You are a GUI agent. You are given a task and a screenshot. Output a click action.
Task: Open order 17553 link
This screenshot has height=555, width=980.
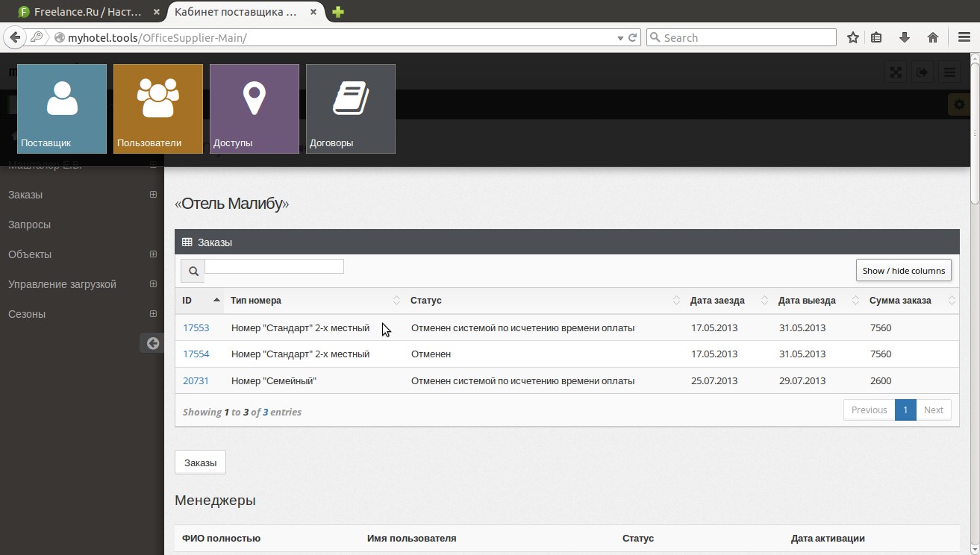pyautogui.click(x=196, y=327)
